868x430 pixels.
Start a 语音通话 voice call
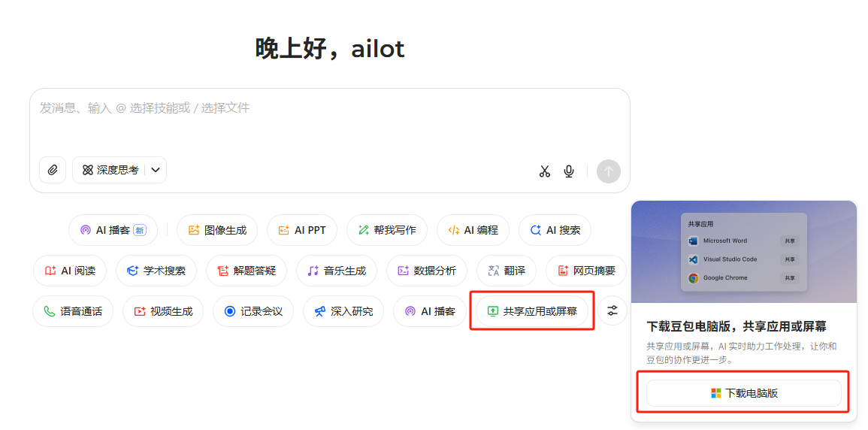(73, 311)
